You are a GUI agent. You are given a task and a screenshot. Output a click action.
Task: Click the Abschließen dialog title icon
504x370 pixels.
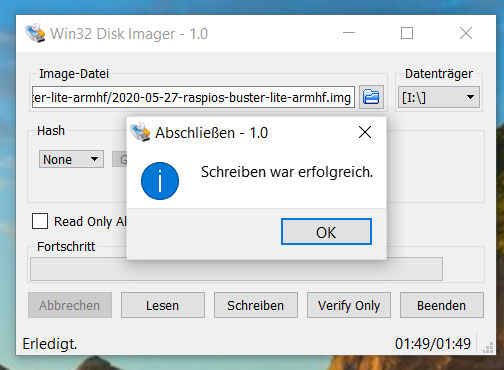coord(140,132)
